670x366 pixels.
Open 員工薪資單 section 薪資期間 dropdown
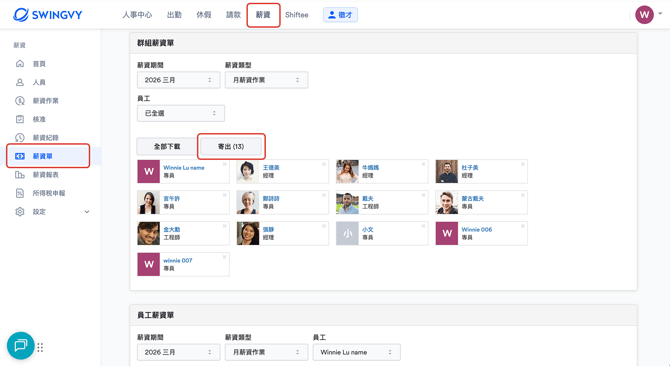pyautogui.click(x=179, y=352)
